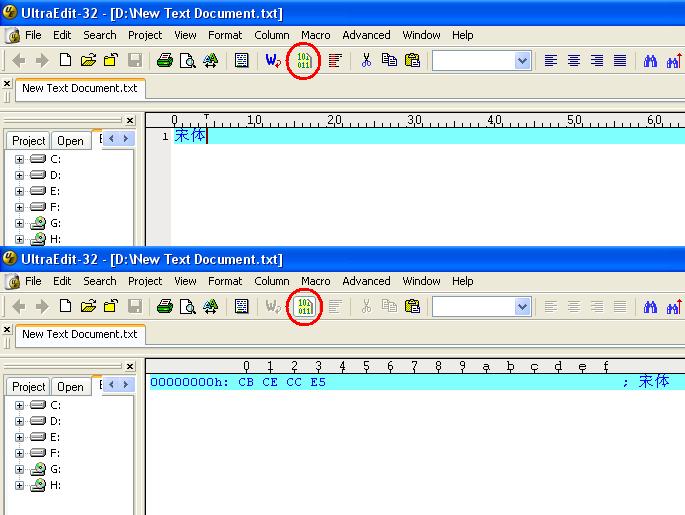Screen dimensions: 685x515
Task: Click the New file icon in the upper window
Action: (x=66, y=60)
